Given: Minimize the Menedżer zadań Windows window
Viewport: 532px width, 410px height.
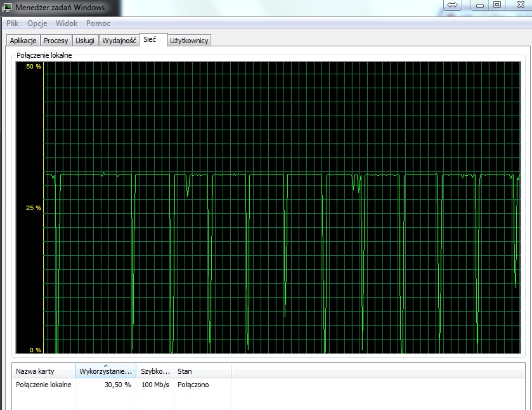Looking at the screenshot, I should click(480, 4).
